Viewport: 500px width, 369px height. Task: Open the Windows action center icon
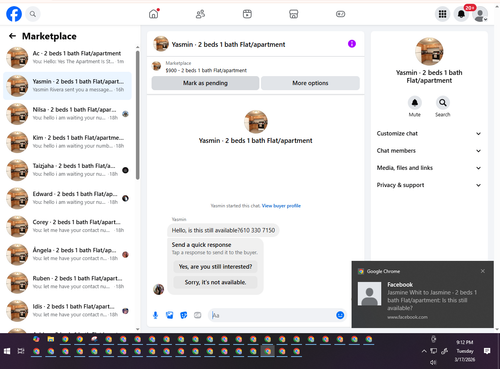(x=487, y=351)
